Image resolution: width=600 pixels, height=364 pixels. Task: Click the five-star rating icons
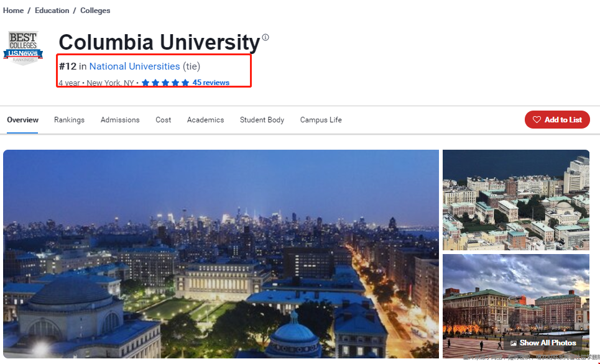[x=165, y=83]
